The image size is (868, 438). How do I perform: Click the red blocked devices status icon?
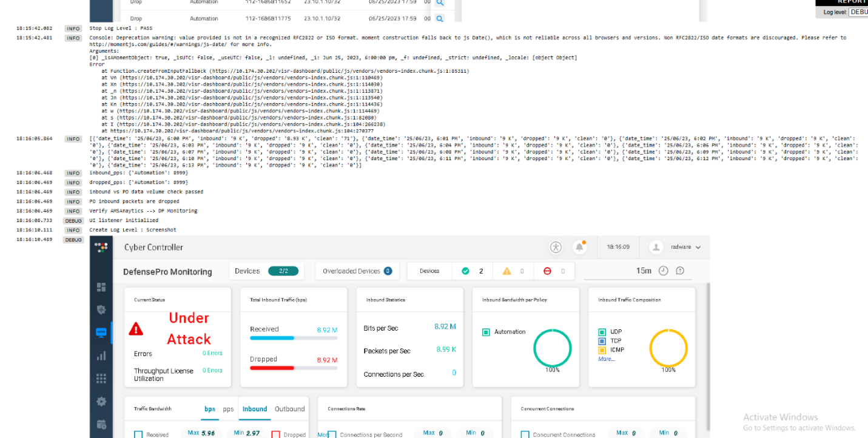click(x=547, y=271)
